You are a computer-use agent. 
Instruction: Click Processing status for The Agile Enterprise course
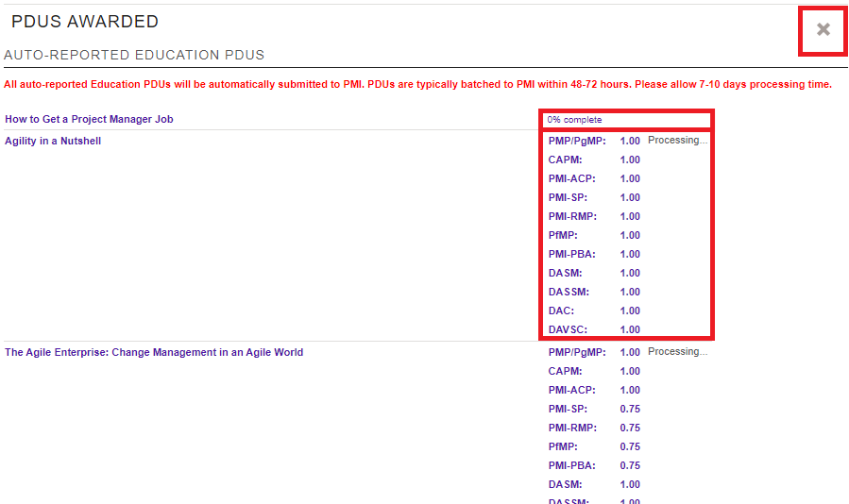click(677, 351)
